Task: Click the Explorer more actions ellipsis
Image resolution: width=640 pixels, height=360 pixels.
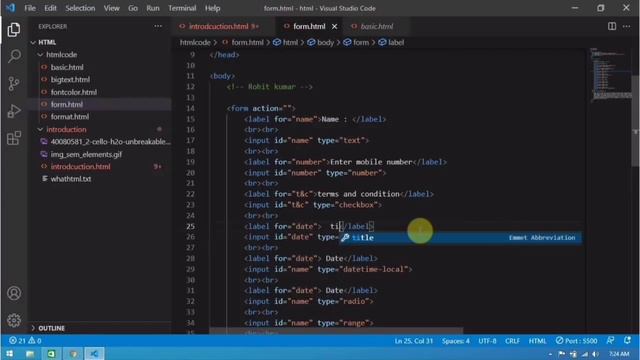Action: [158, 27]
